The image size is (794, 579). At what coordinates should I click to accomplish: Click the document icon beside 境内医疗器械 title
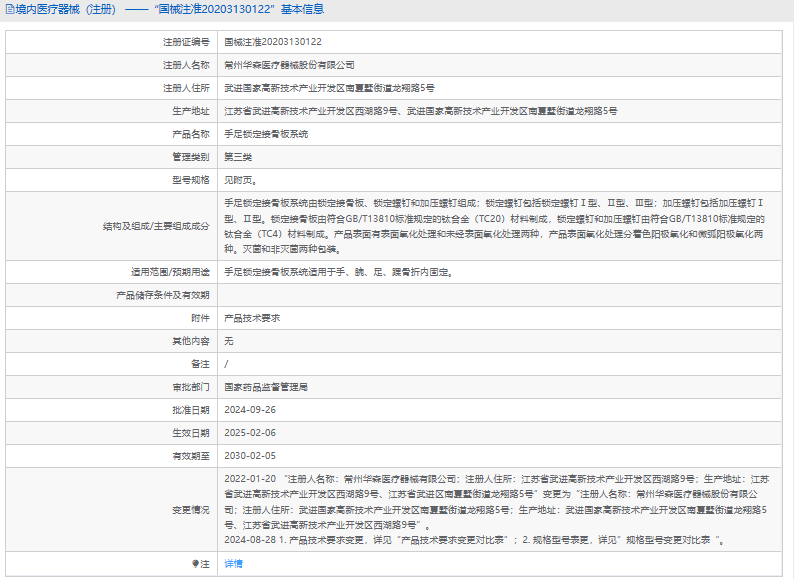[x=9, y=10]
